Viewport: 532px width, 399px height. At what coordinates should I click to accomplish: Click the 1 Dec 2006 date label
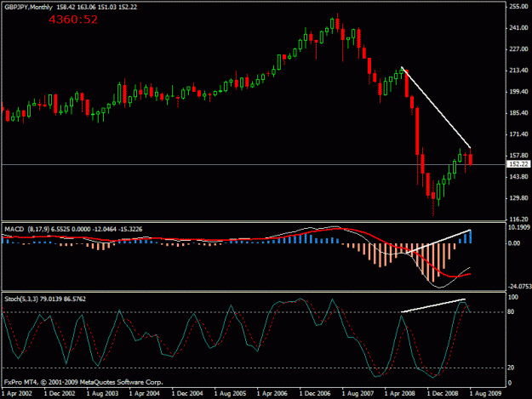315,394
